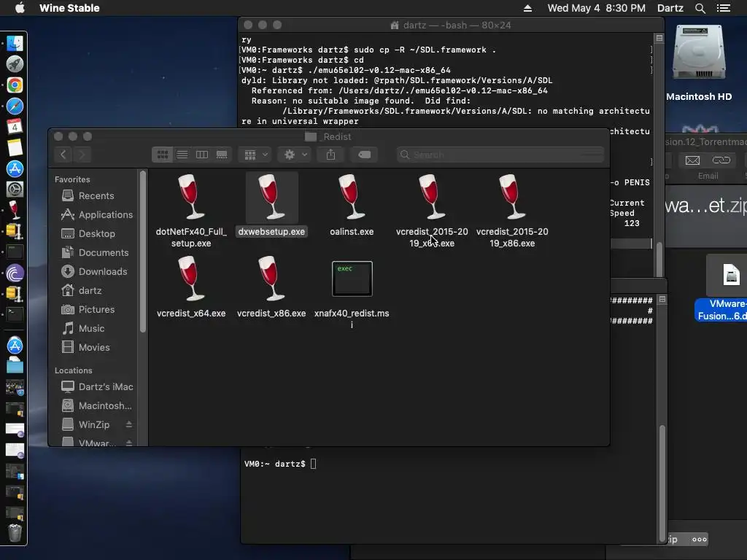747x560 pixels.
Task: Open the group-by arrangement dropdown in Finder
Action: click(255, 155)
